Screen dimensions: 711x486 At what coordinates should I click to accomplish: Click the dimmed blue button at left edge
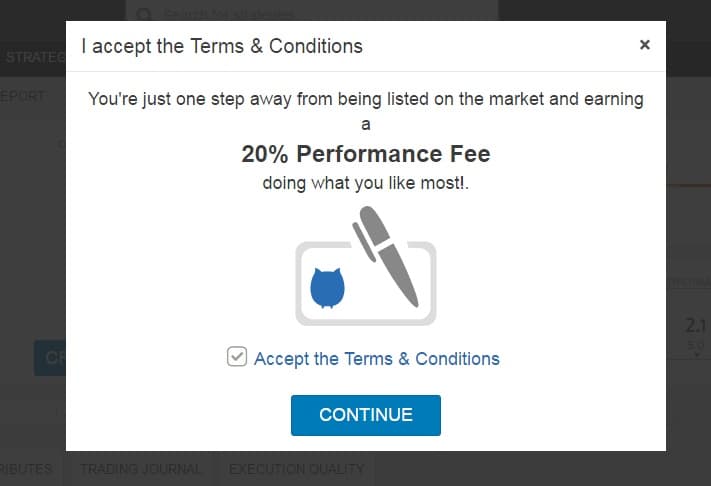click(50, 358)
